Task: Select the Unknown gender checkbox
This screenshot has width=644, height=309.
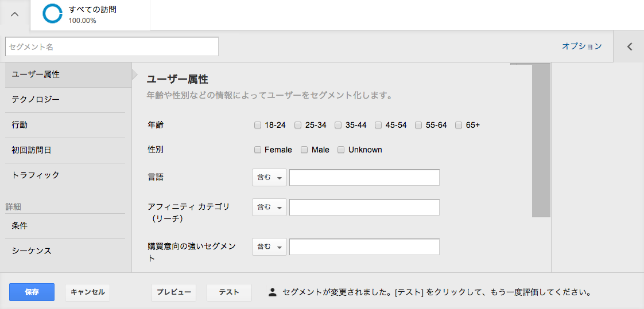Action: (341, 150)
